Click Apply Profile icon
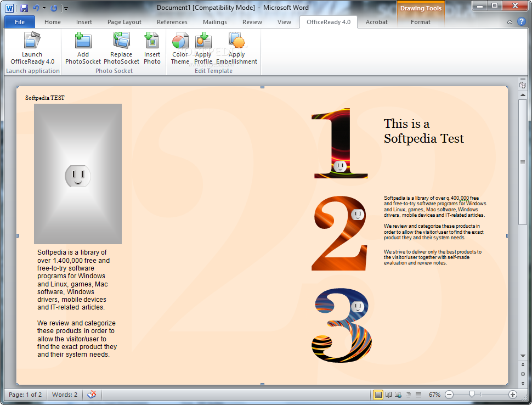 point(203,48)
